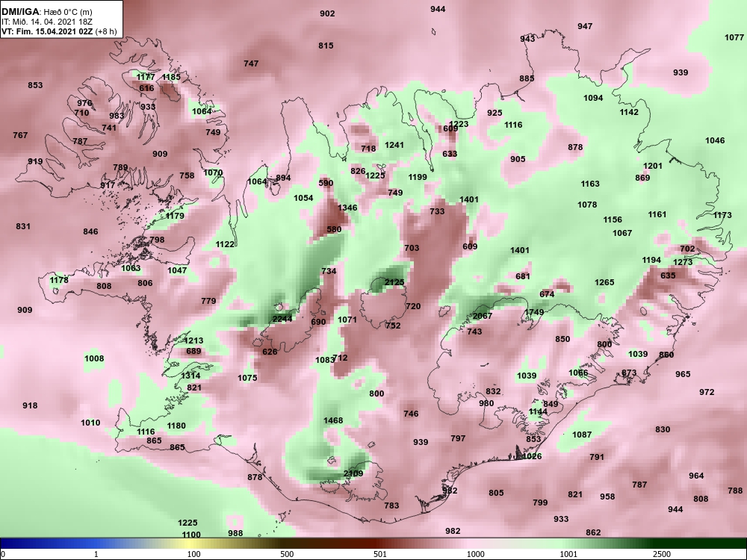
Task: Click the map value 1087
Action: [x=582, y=435]
